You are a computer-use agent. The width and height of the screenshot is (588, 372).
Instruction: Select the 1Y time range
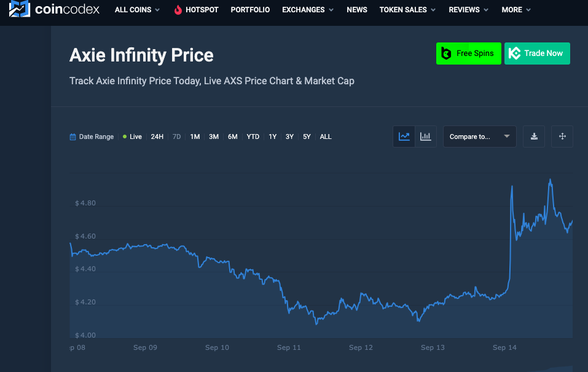coord(273,137)
